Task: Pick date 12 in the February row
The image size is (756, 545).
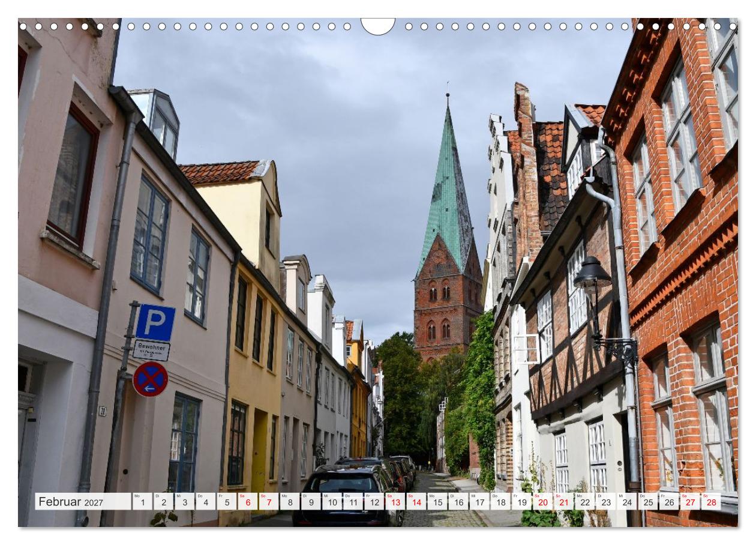Action: [374, 502]
